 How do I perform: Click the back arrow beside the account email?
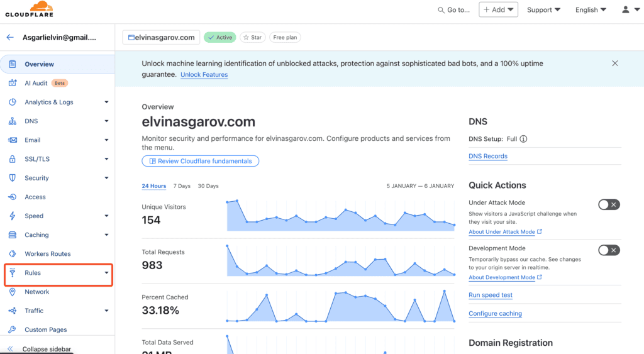10,37
